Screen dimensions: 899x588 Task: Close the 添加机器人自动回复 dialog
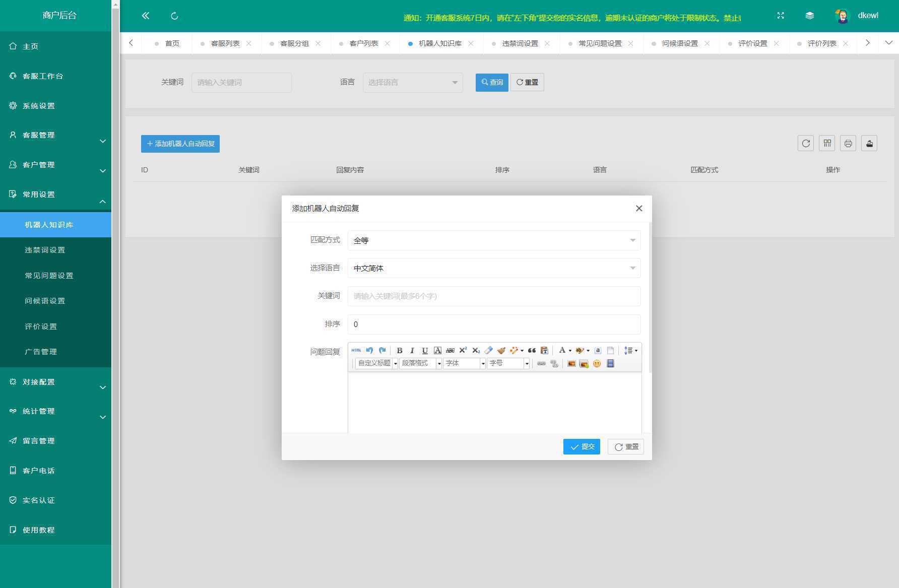click(639, 208)
